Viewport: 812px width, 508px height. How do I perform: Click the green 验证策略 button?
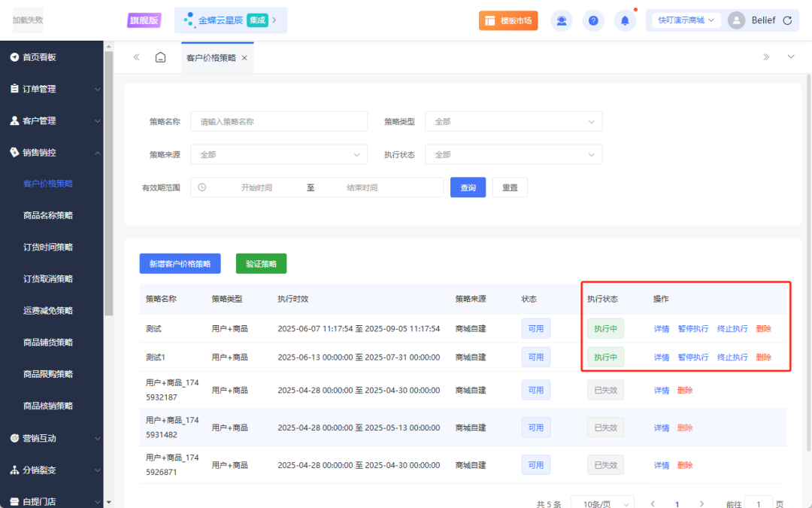261,263
